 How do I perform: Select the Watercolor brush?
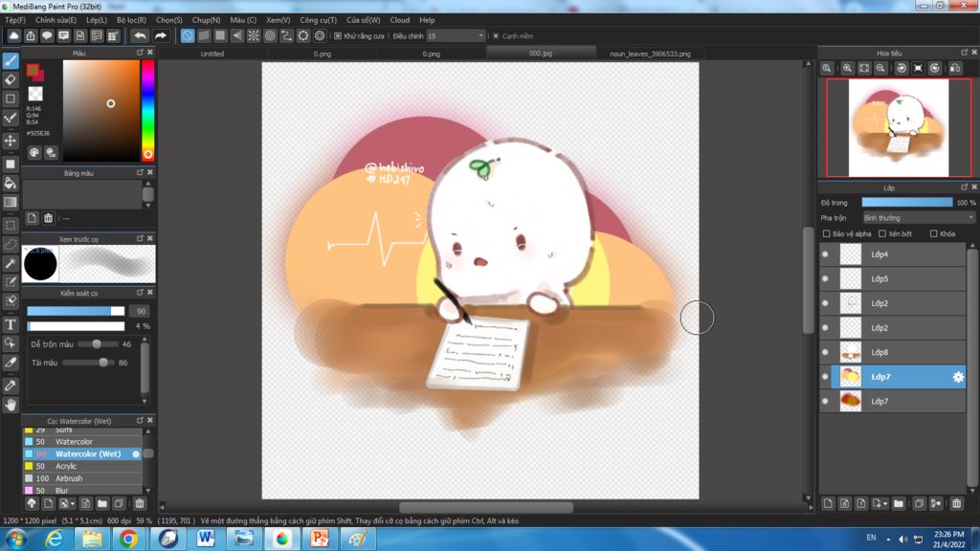pyautogui.click(x=82, y=442)
